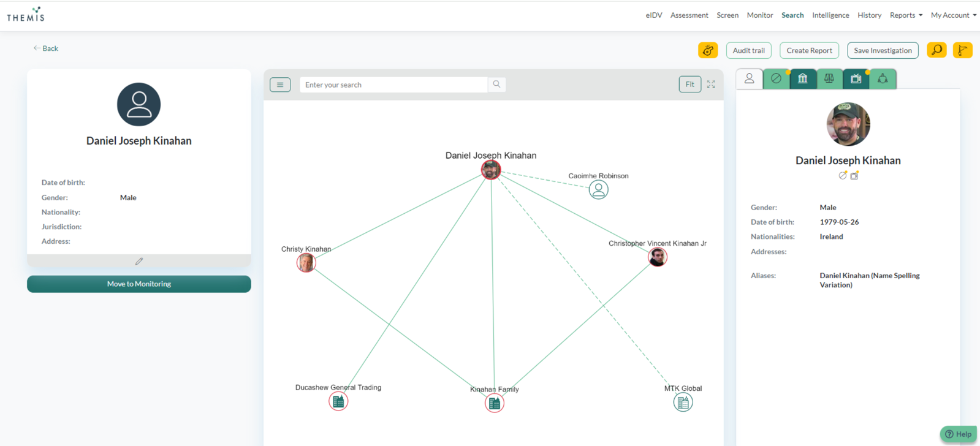Open the Intelligence menu item

pyautogui.click(x=830, y=15)
